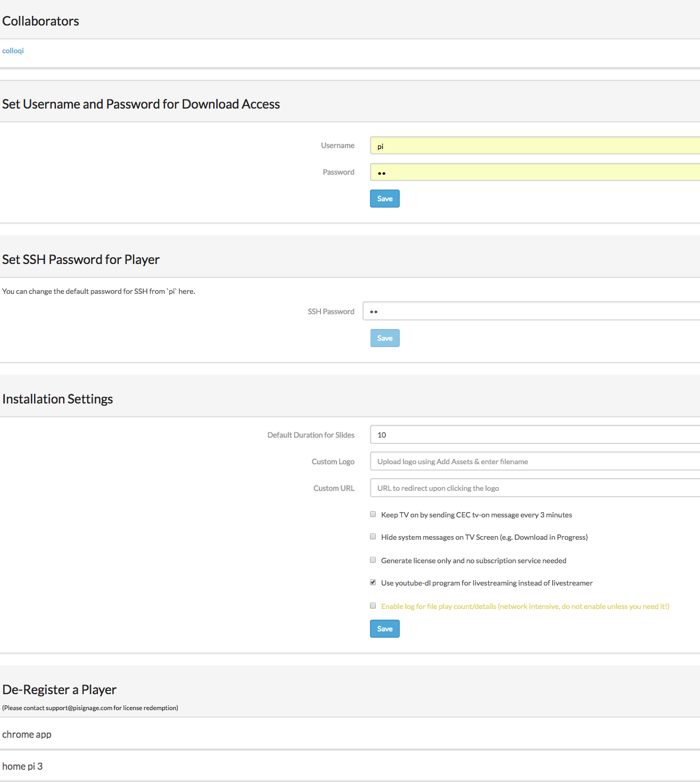Screen dimensions: 700x782
Task: Click the Custom Logo filename field
Action: pyautogui.click(x=535, y=461)
